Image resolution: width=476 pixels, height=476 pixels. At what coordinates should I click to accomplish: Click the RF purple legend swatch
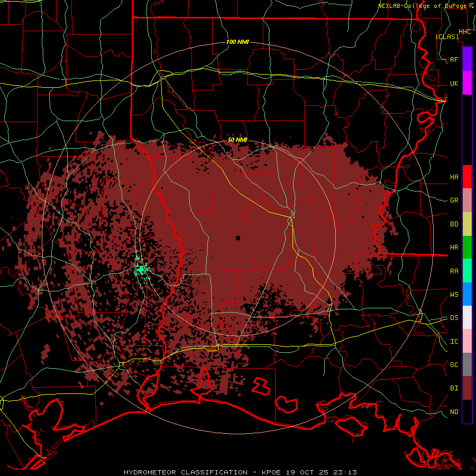[x=467, y=59]
